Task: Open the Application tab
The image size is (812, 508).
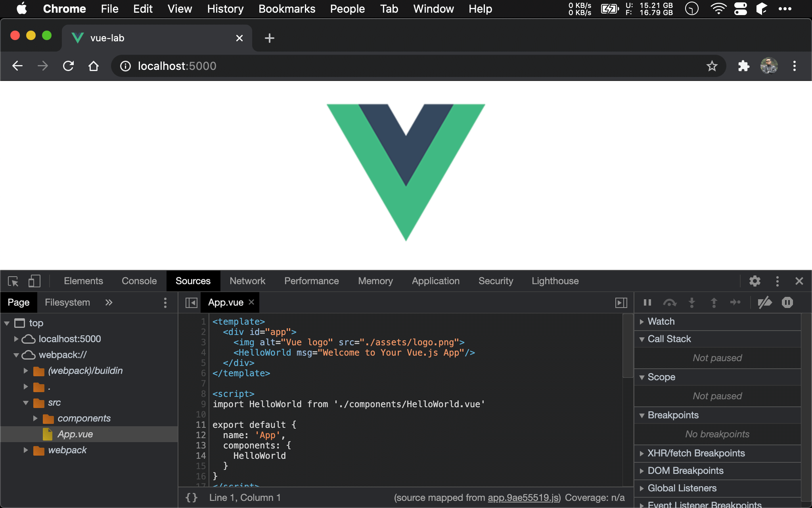Action: 436,281
